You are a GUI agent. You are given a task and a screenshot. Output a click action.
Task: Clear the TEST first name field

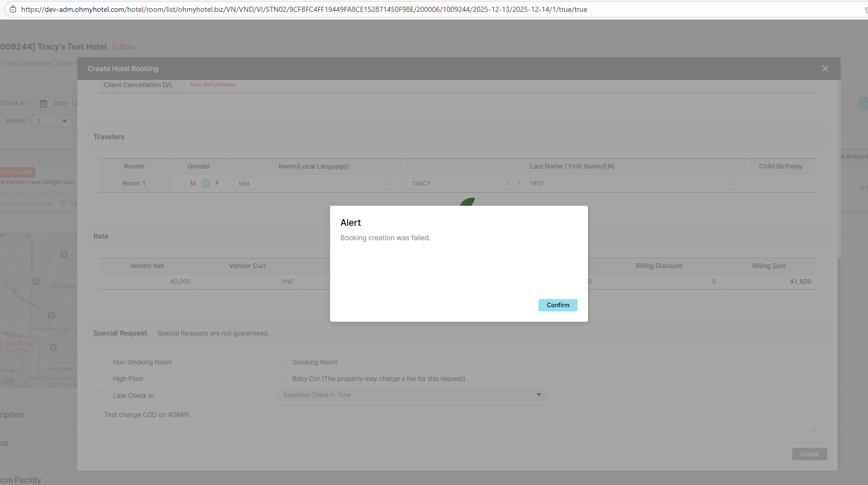733,183
